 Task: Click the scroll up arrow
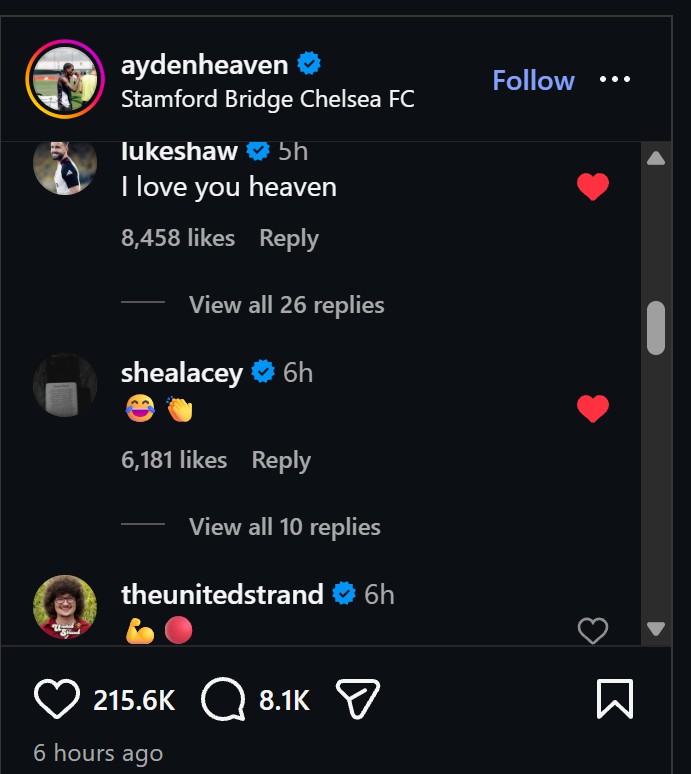(656, 159)
